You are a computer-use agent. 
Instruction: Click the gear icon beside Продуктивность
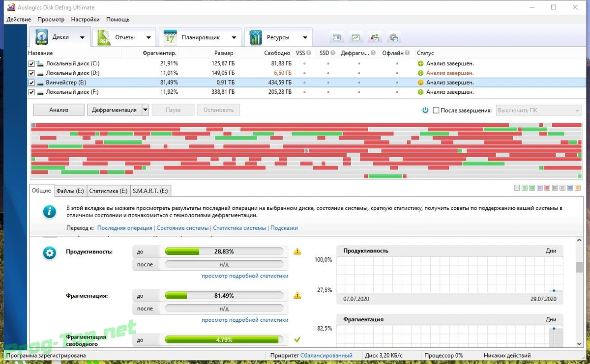[x=49, y=253]
